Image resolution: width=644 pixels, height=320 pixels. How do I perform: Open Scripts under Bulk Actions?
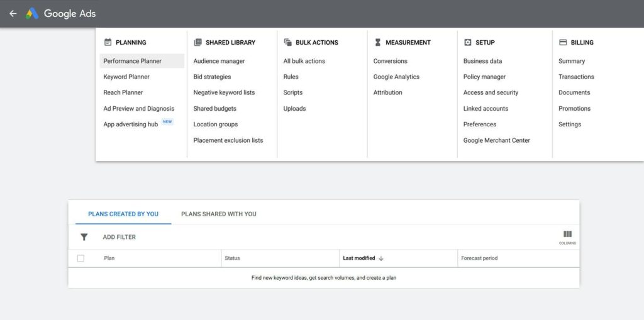tap(293, 92)
